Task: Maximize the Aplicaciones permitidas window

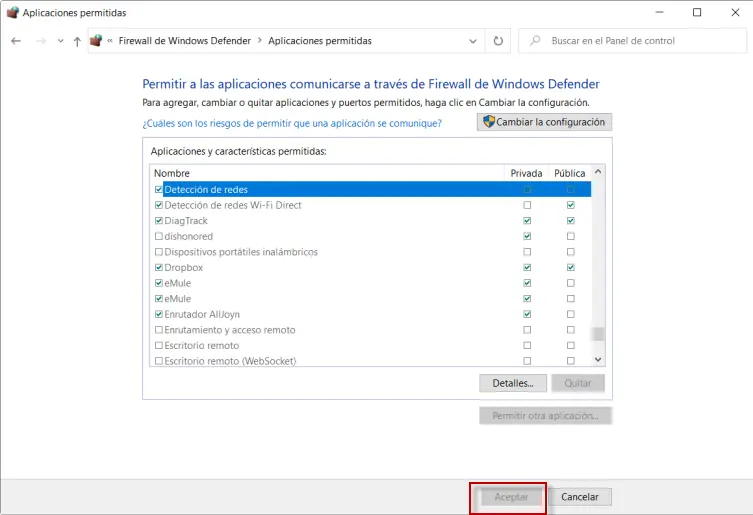Action: tap(697, 12)
